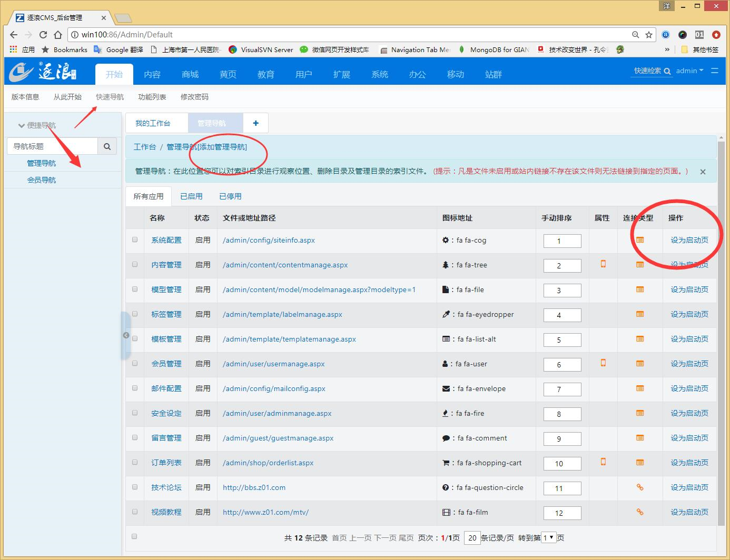
Task: Open /admin/config/siteinfo.aspx path link
Action: click(x=269, y=240)
